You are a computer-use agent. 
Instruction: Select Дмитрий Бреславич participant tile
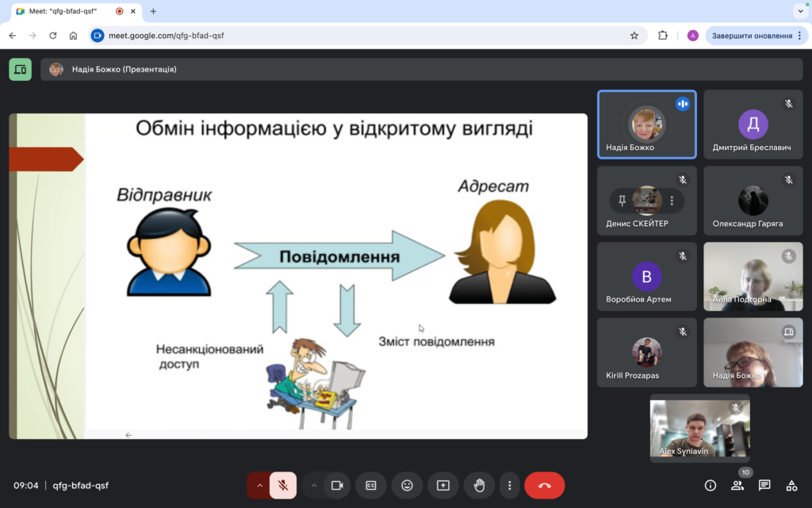tap(753, 125)
